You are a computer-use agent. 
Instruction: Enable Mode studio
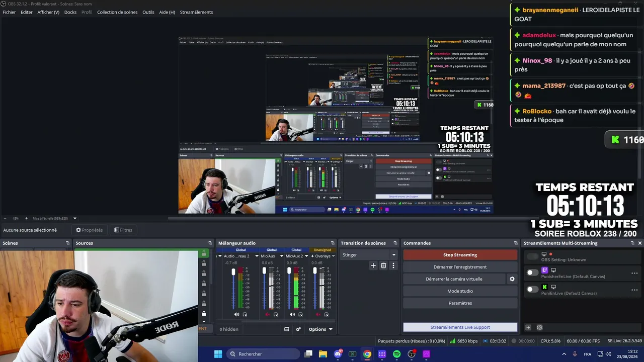point(460,291)
